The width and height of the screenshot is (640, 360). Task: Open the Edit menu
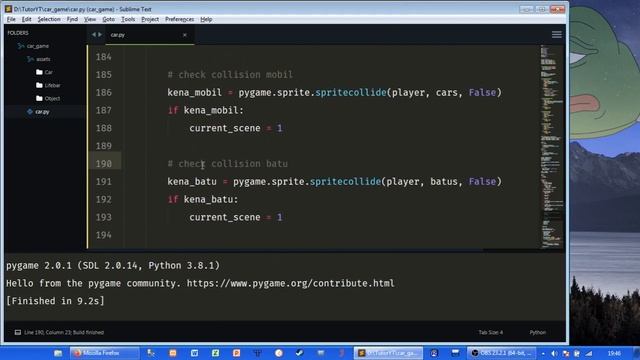pyautogui.click(x=27, y=19)
